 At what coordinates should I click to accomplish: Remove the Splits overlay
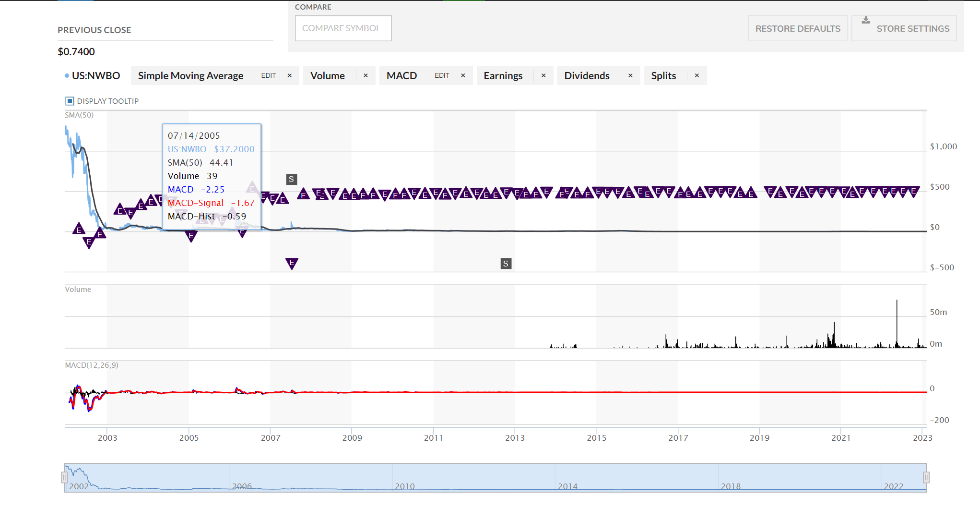click(x=697, y=75)
